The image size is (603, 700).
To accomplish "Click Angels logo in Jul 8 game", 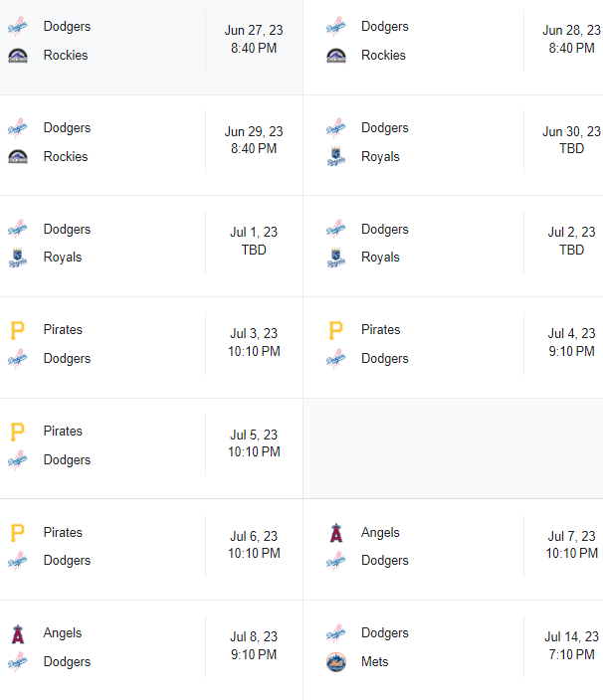I will (x=18, y=633).
